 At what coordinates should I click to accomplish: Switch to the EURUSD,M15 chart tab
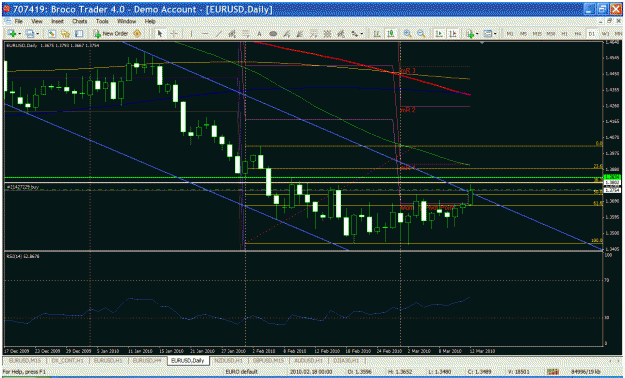tap(25, 360)
